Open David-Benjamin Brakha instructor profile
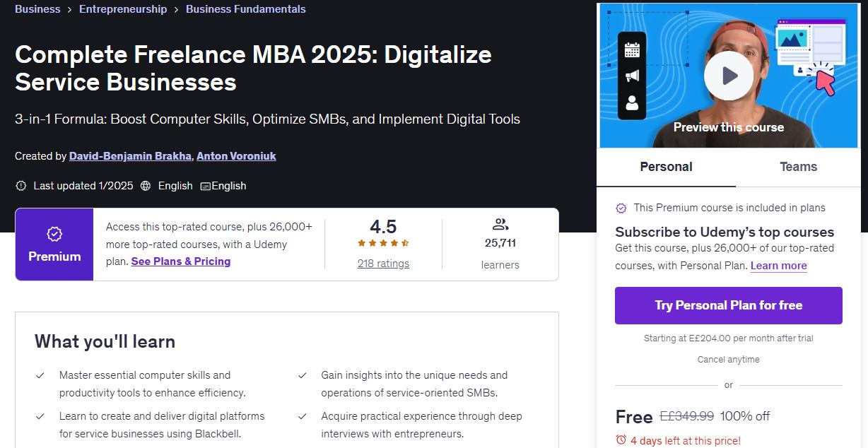Viewport: 868px width, 448px height. tap(130, 155)
